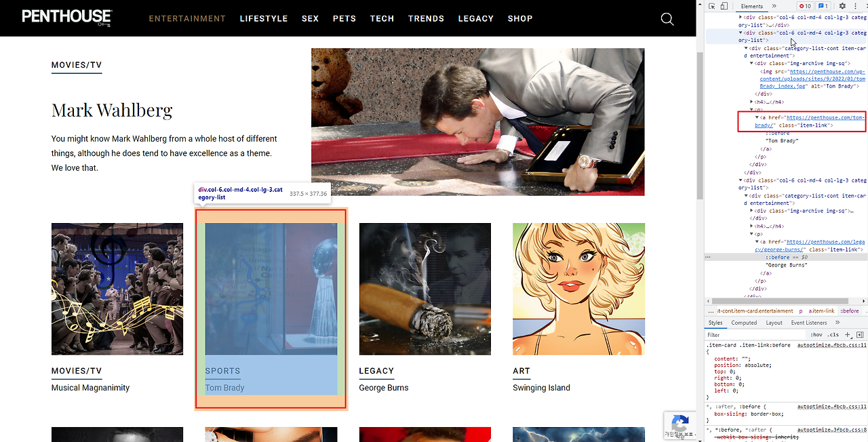Toggle the device toolbar icon in DevTools
Viewport: 868px width, 442px height.
click(x=724, y=6)
